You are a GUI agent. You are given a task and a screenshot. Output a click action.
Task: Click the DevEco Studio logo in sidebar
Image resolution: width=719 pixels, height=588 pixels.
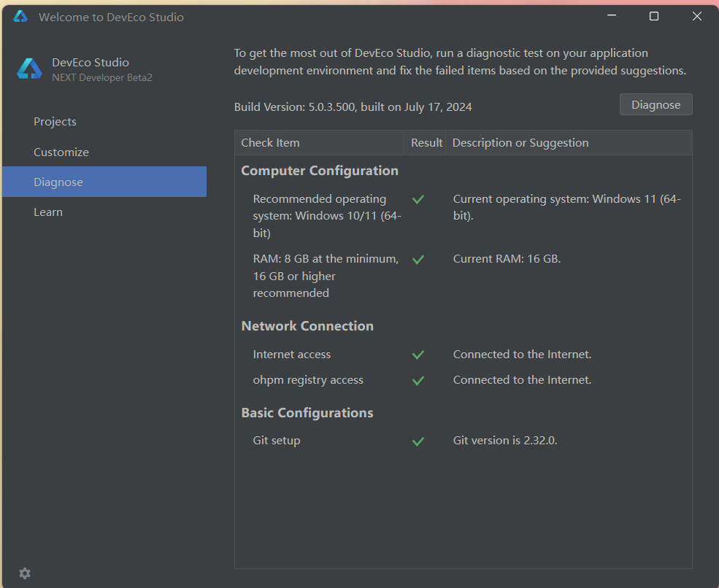pyautogui.click(x=30, y=69)
